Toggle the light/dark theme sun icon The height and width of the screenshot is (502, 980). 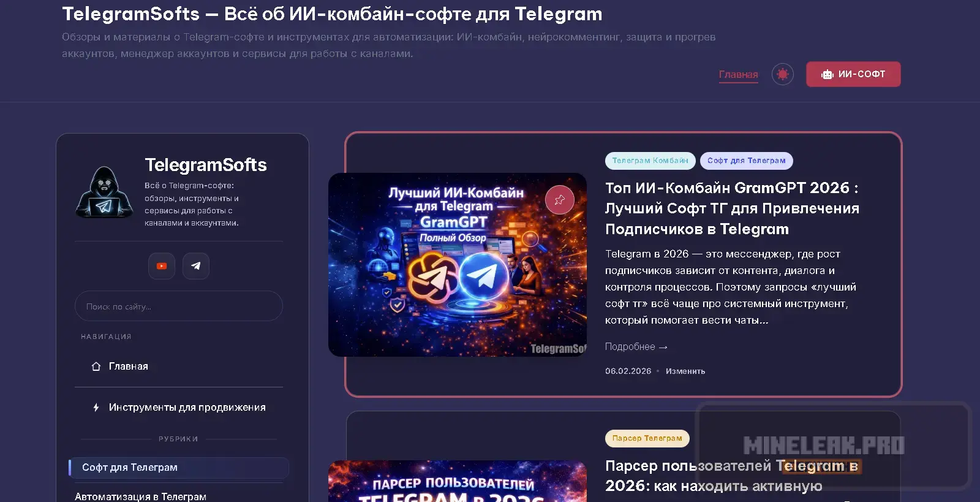click(782, 74)
